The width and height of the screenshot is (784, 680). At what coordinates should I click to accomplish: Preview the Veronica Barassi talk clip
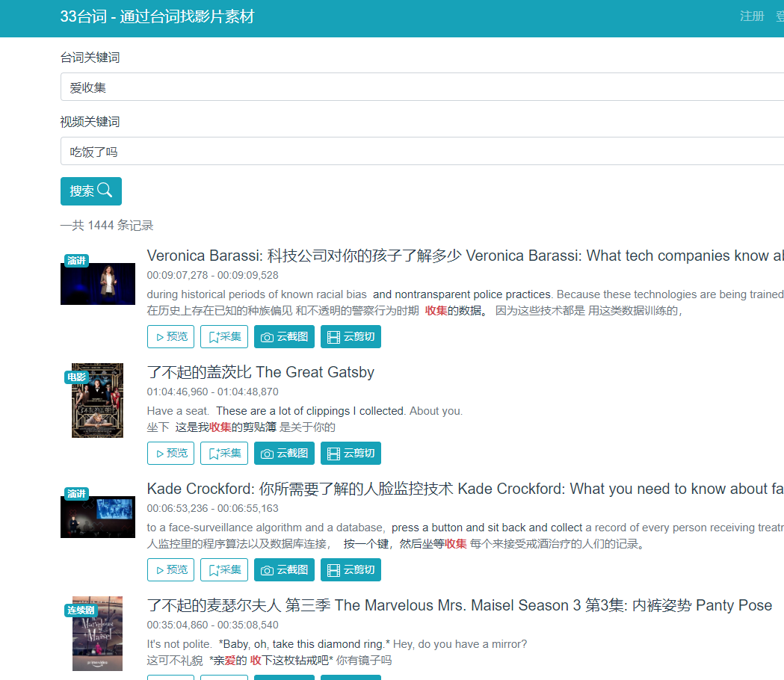(170, 337)
